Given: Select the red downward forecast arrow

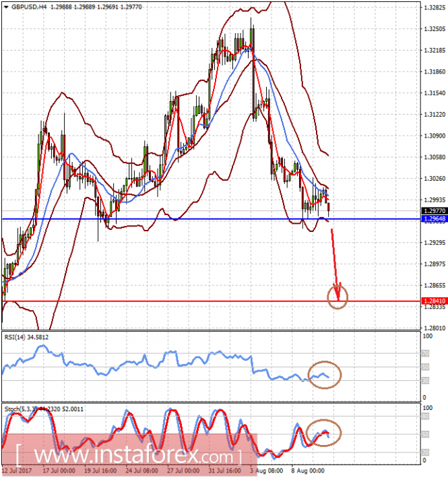Looking at the screenshot, I should (x=334, y=263).
